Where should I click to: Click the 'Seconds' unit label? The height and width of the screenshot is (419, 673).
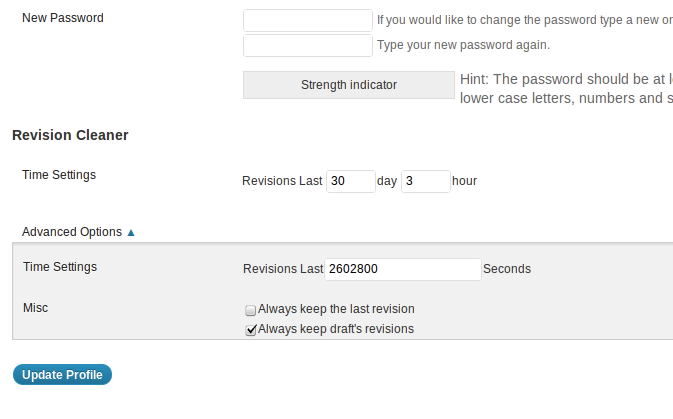(x=507, y=269)
